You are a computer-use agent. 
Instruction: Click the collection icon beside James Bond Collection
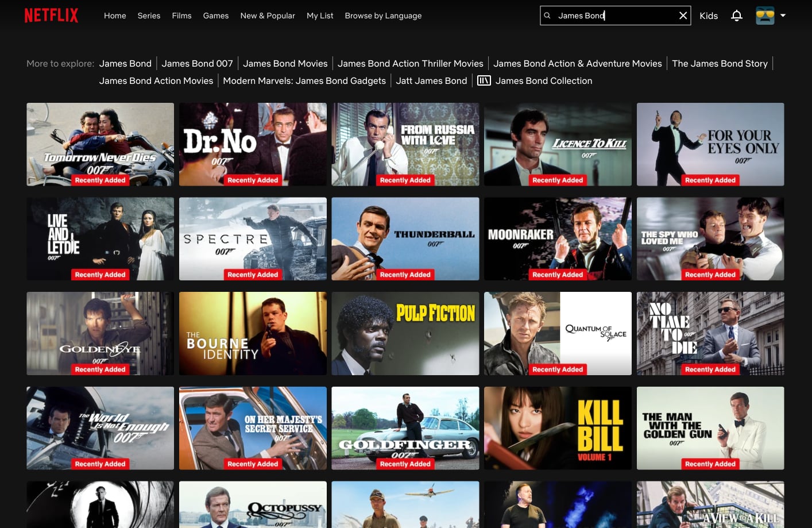coord(484,80)
